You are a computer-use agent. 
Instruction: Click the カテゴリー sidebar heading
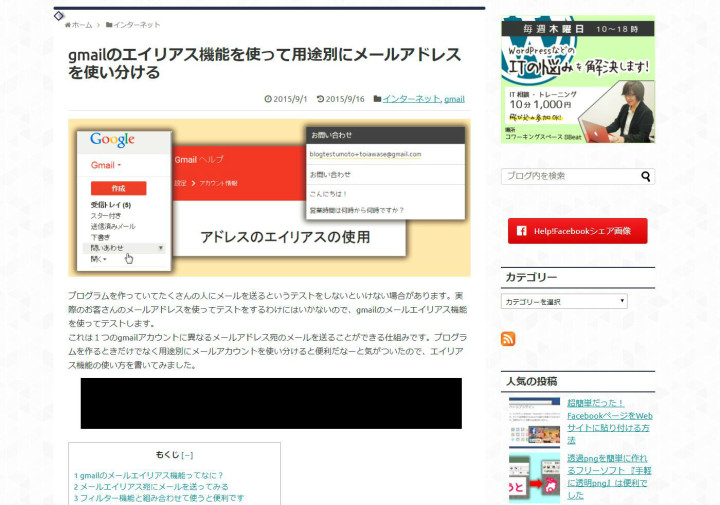(531, 277)
